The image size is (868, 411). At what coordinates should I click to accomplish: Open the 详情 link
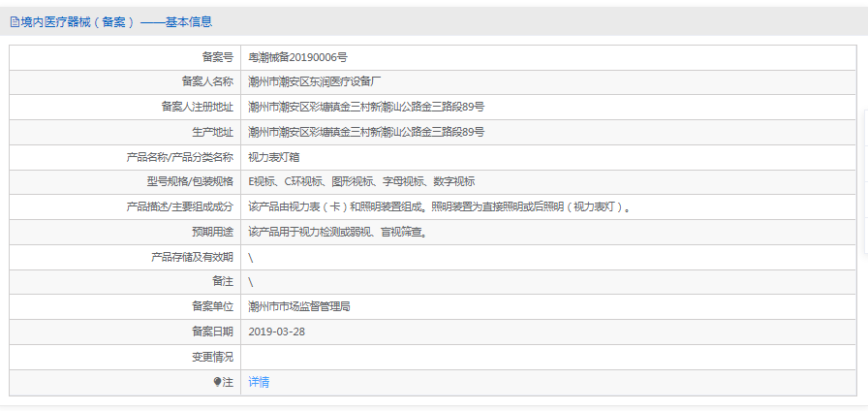click(x=259, y=382)
